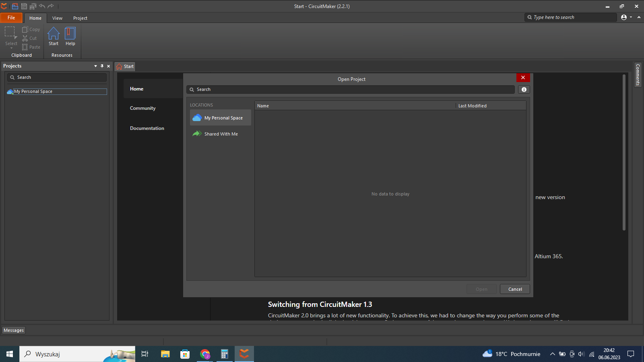Expand the user account dropdown
The height and width of the screenshot is (362, 644).
click(x=631, y=17)
